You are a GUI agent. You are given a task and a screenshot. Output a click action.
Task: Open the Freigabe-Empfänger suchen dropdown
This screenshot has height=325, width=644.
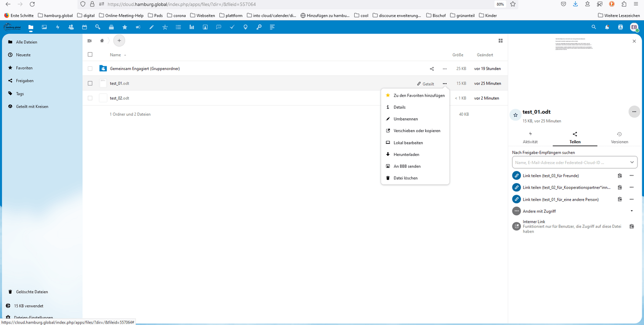pos(633,162)
